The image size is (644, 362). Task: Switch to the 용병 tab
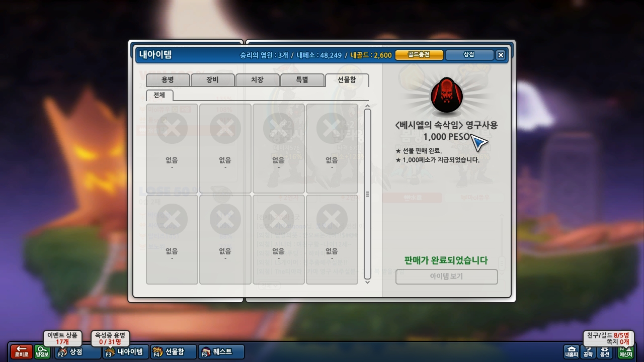168,80
